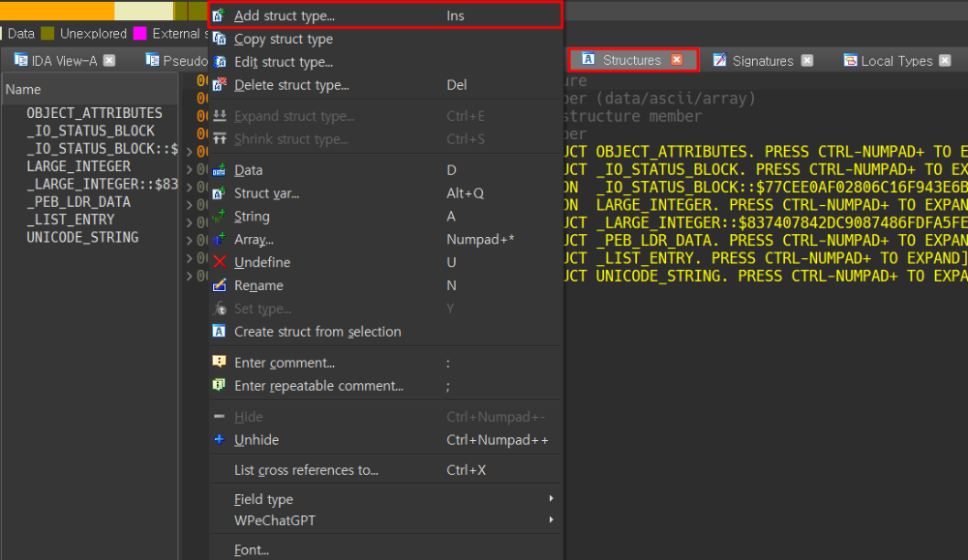Click the Structures tab icon
Screen dimensions: 968x560
[x=589, y=59]
